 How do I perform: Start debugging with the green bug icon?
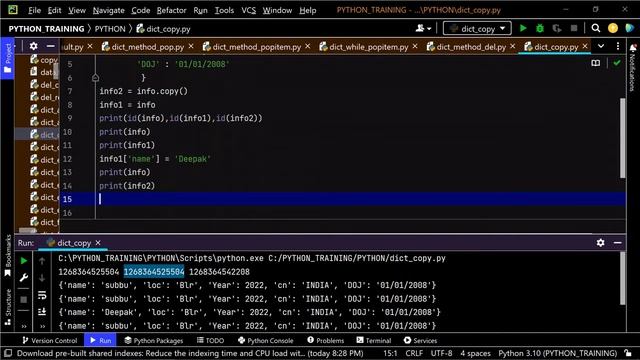point(540,29)
